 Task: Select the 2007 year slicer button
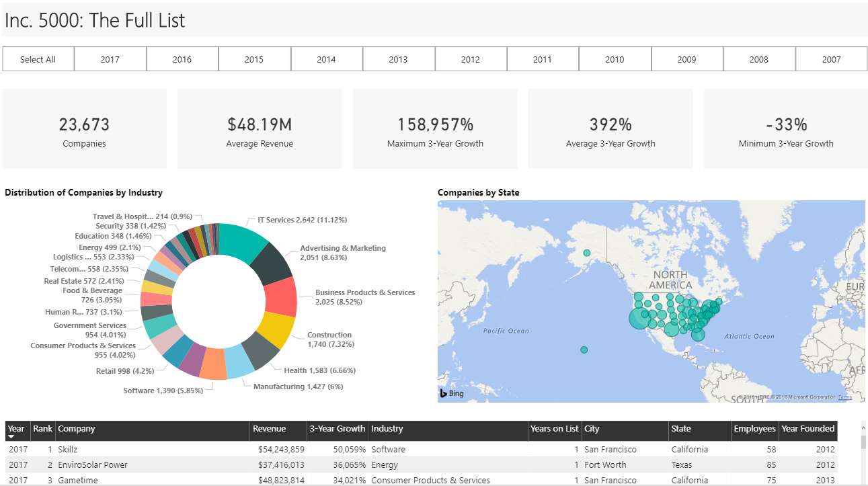click(x=832, y=59)
